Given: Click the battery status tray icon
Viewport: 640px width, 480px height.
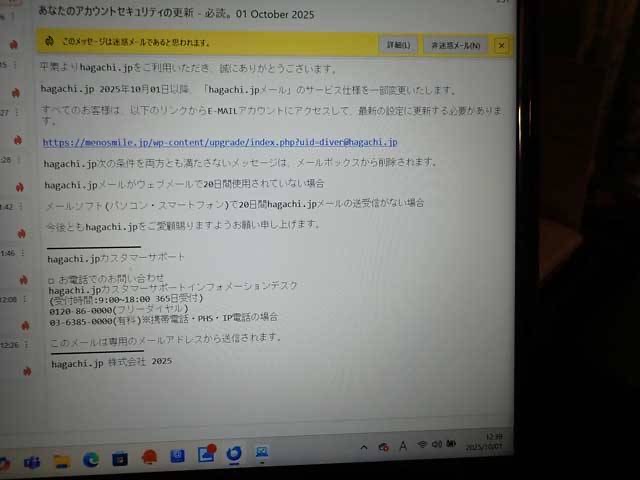Looking at the screenshot, I should 449,444.
